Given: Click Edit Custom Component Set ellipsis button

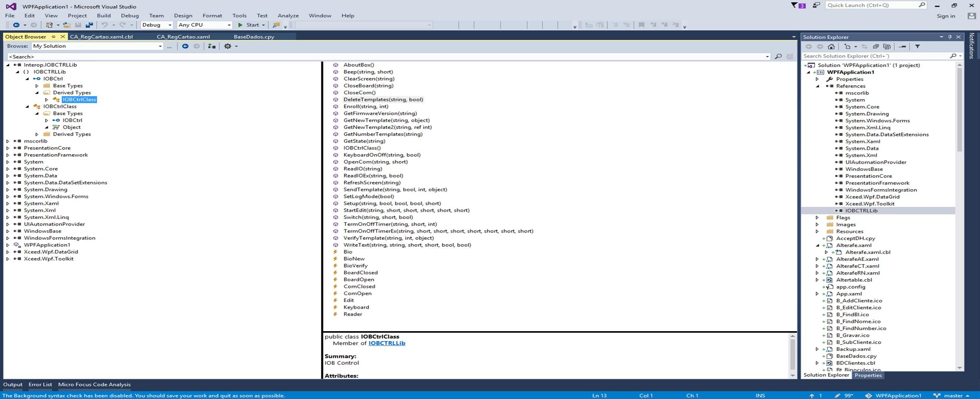Looking at the screenshot, I should [169, 46].
